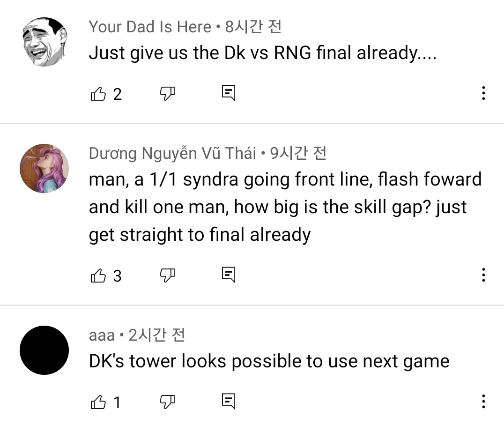
Task: Open more options for the syndra comment
Action: tap(483, 275)
